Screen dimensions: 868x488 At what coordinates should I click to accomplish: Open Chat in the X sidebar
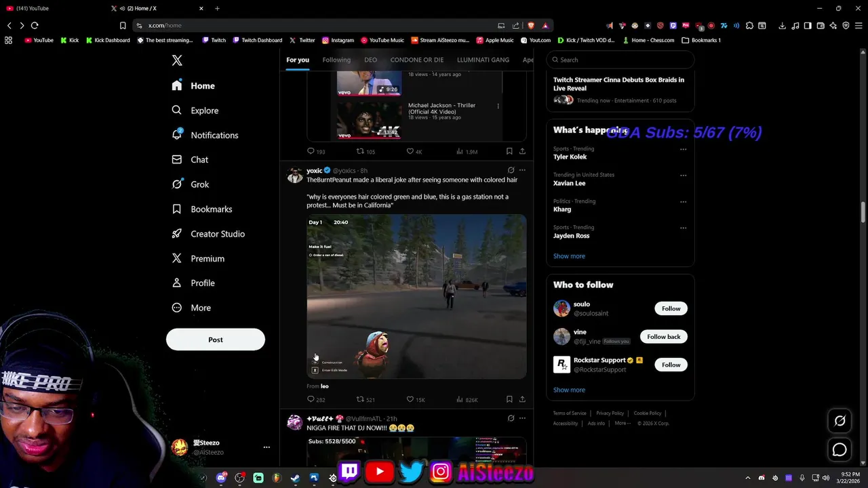[x=190, y=159]
